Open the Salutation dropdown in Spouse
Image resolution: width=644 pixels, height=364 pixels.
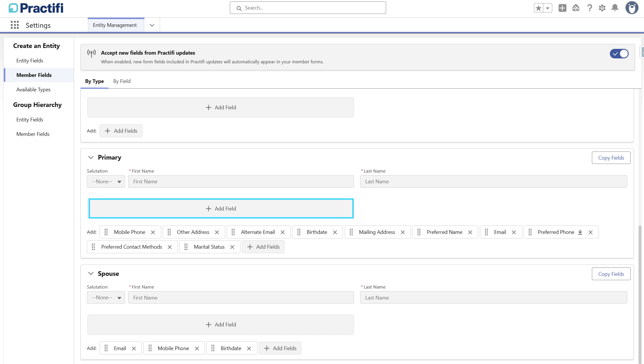coord(106,298)
